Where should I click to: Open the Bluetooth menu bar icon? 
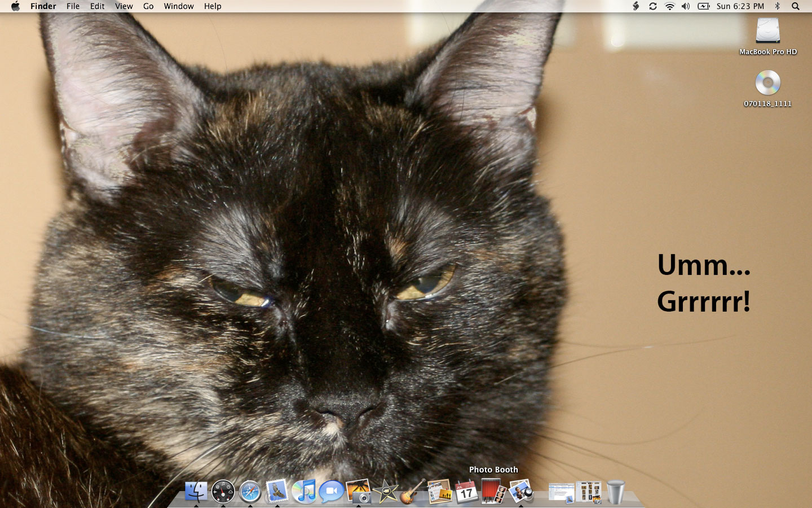[778, 6]
